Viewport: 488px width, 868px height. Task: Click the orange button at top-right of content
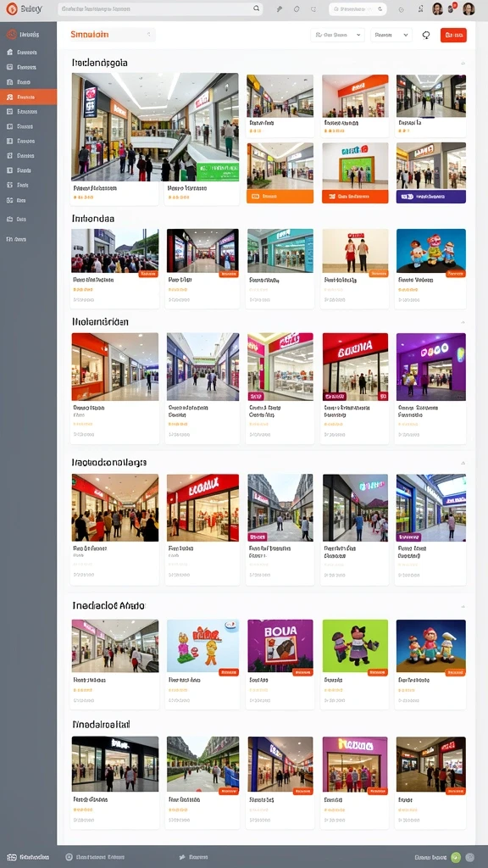(454, 35)
